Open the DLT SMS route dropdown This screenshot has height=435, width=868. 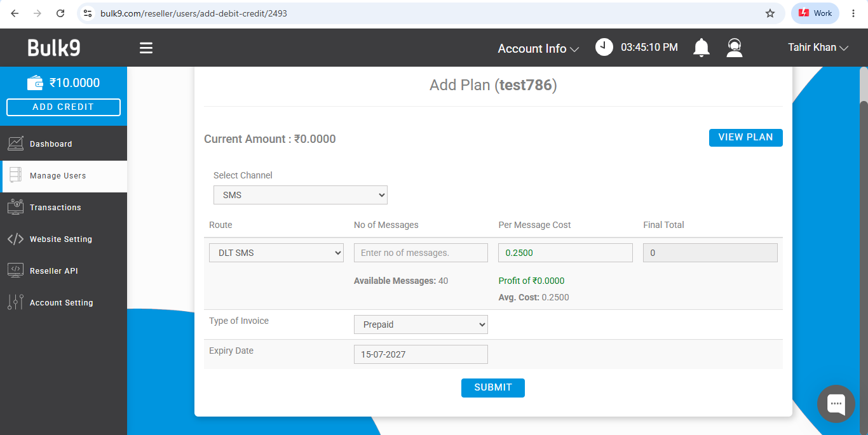[x=276, y=253]
